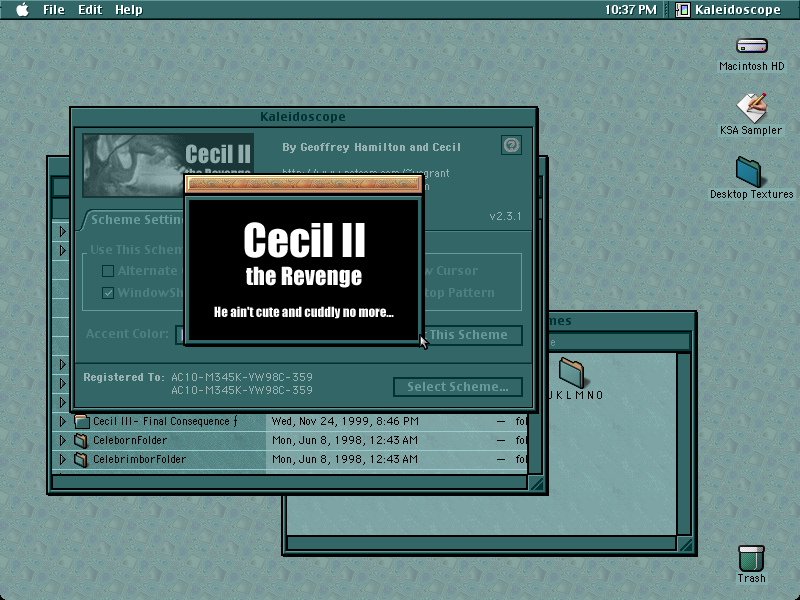Screen dimensions: 800x600
Task: Click the back window resize corner icon
Action: (685, 544)
